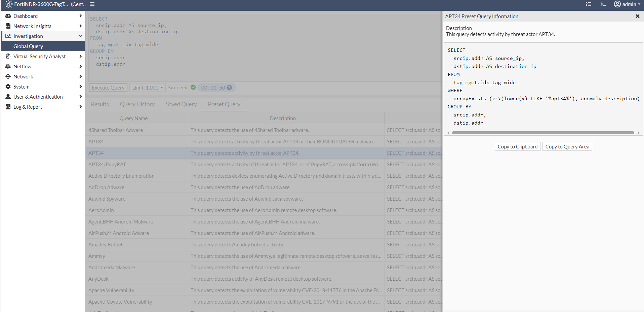
Task: Expand the Limit: 1,000 dropdown
Action: pyautogui.click(x=147, y=88)
